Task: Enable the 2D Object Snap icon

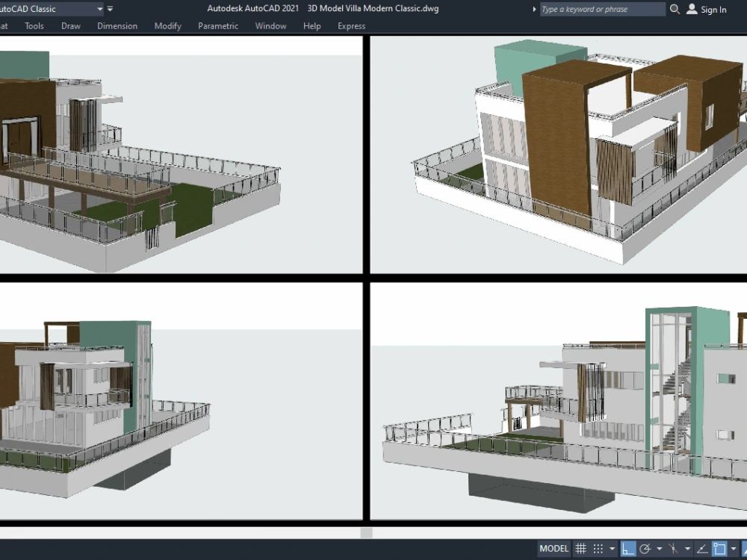Action: point(719,549)
